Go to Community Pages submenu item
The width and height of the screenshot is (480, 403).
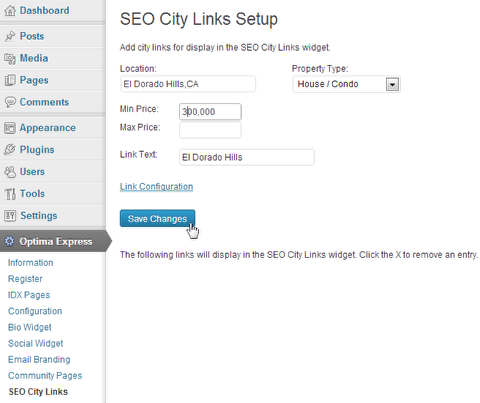point(45,376)
